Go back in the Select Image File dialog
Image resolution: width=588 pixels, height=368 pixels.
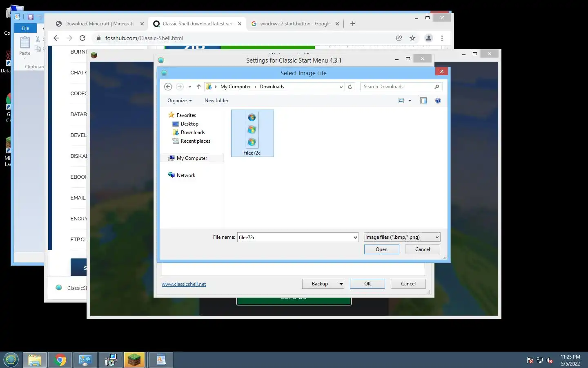pyautogui.click(x=168, y=87)
